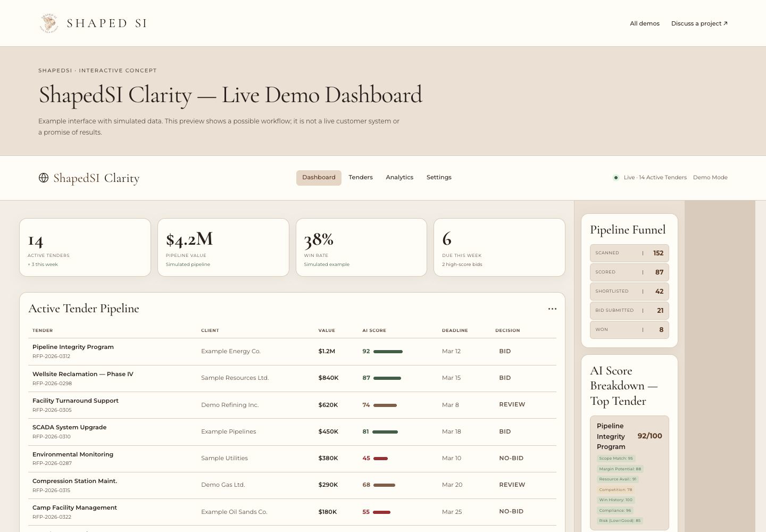Click the Demo Mode label
Screen dimensions: 766x532
click(710, 178)
